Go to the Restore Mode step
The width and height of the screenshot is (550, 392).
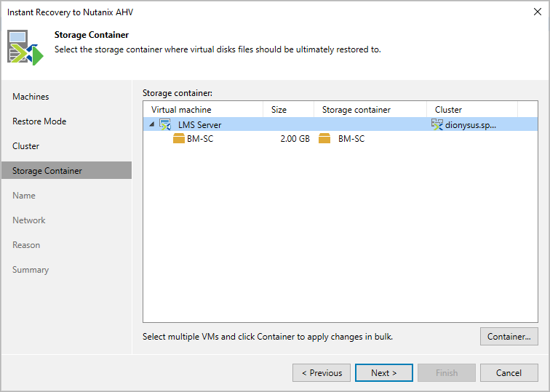pos(39,121)
